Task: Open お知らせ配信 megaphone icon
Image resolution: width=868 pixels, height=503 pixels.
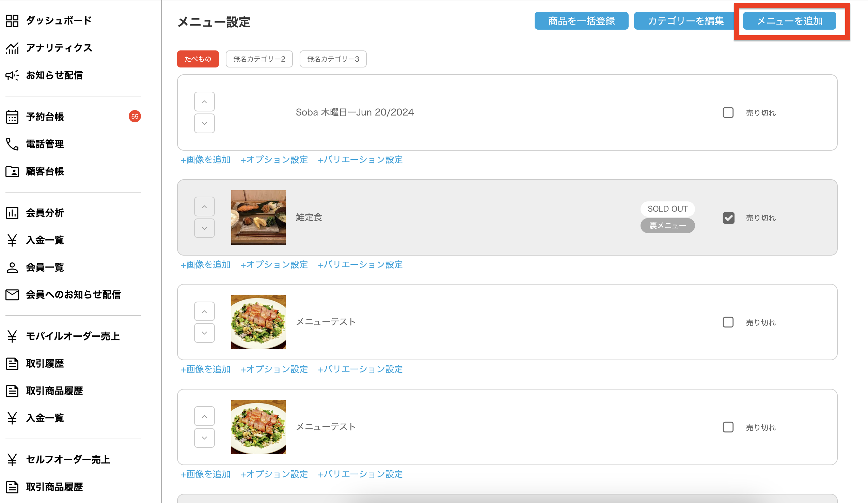Action: [12, 75]
